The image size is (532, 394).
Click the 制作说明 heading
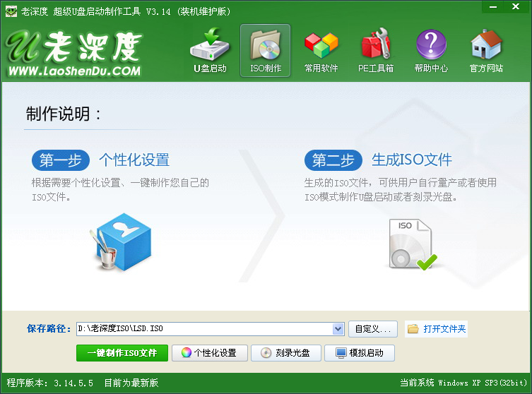pos(64,114)
